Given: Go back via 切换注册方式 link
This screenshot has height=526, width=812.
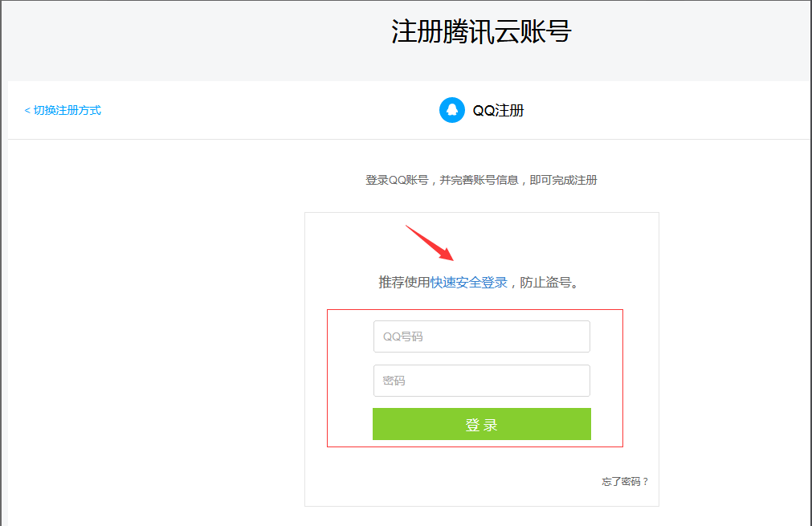Looking at the screenshot, I should pyautogui.click(x=63, y=110).
